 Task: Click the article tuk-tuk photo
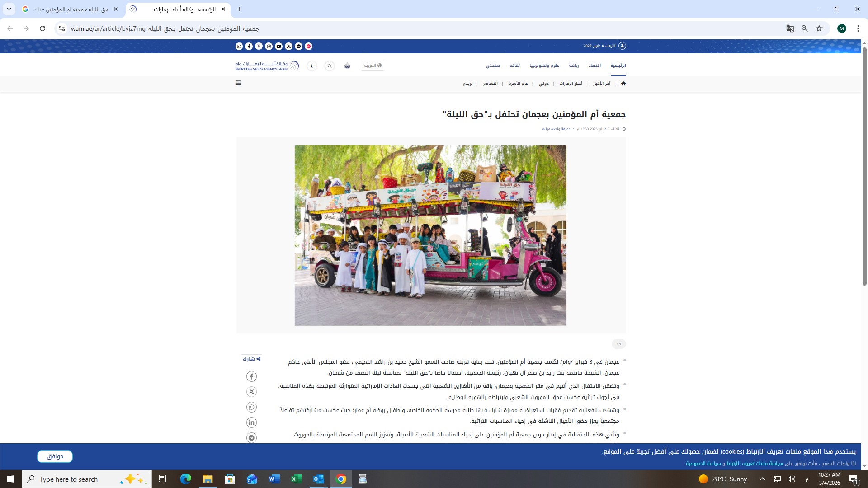[x=430, y=235]
